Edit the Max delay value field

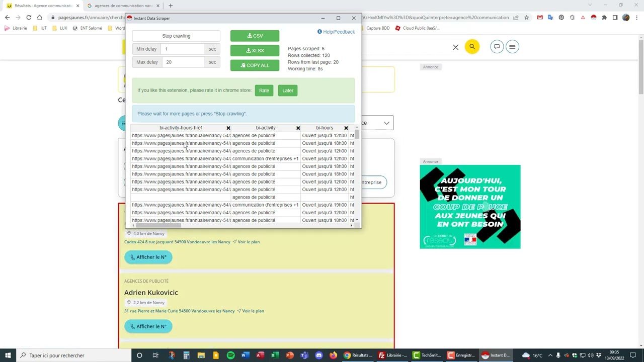click(x=183, y=62)
